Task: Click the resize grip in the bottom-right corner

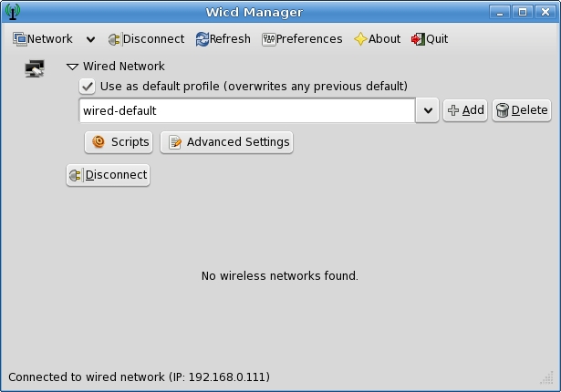Action: [x=549, y=381]
